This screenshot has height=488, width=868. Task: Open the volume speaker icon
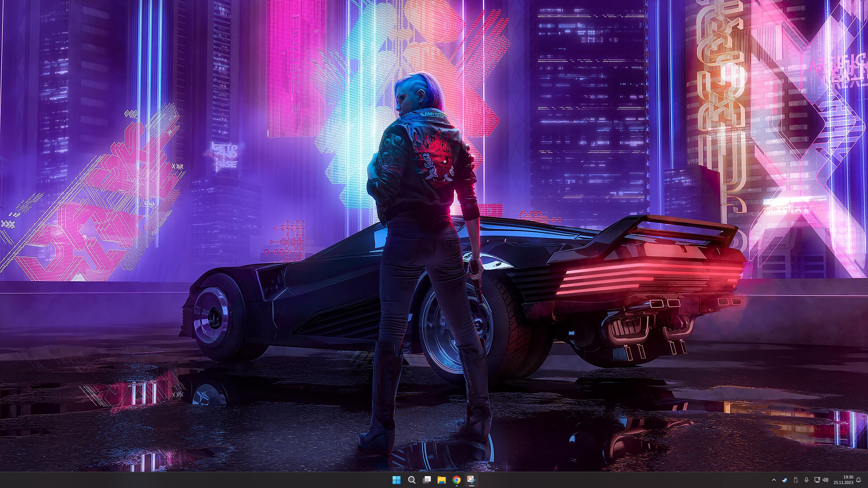[825, 480]
